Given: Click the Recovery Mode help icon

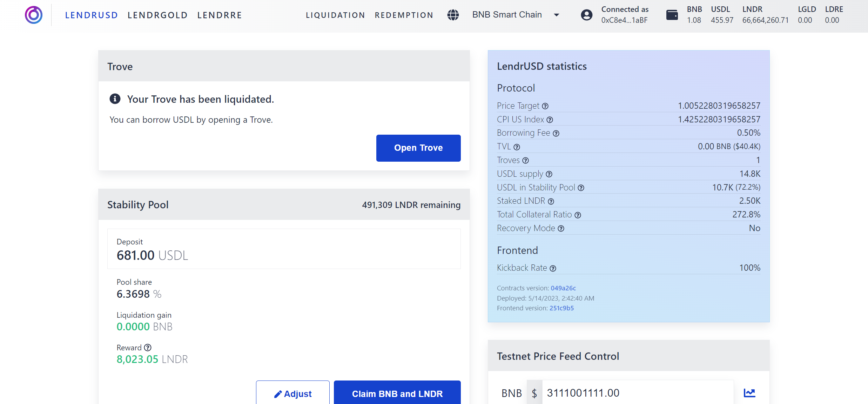Looking at the screenshot, I should (561, 229).
